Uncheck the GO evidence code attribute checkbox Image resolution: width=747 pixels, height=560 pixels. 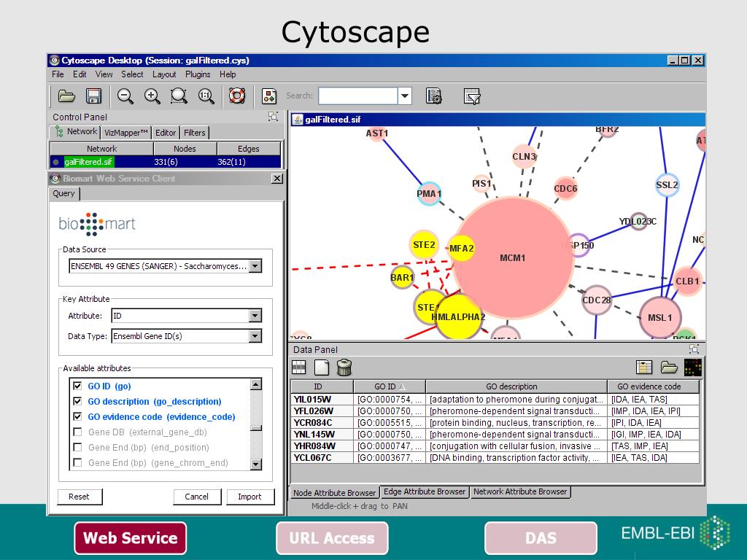tap(77, 416)
